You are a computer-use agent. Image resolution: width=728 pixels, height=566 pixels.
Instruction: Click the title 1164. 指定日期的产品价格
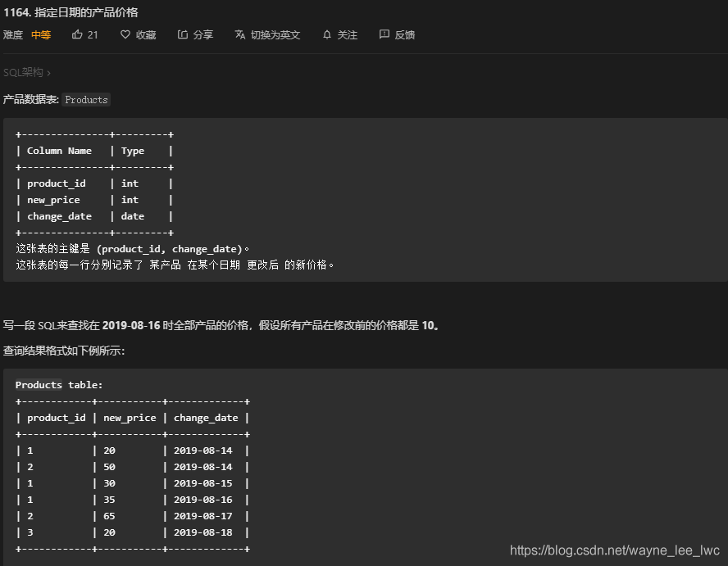pyautogui.click(x=71, y=12)
